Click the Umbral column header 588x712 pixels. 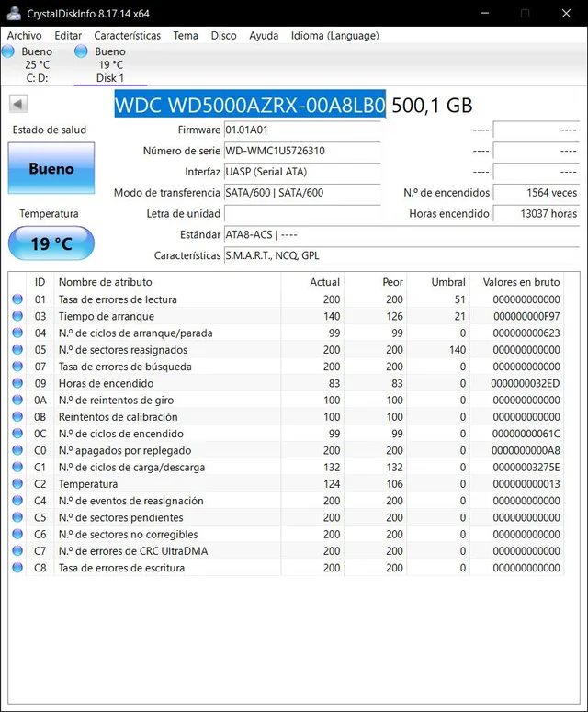[x=438, y=282]
